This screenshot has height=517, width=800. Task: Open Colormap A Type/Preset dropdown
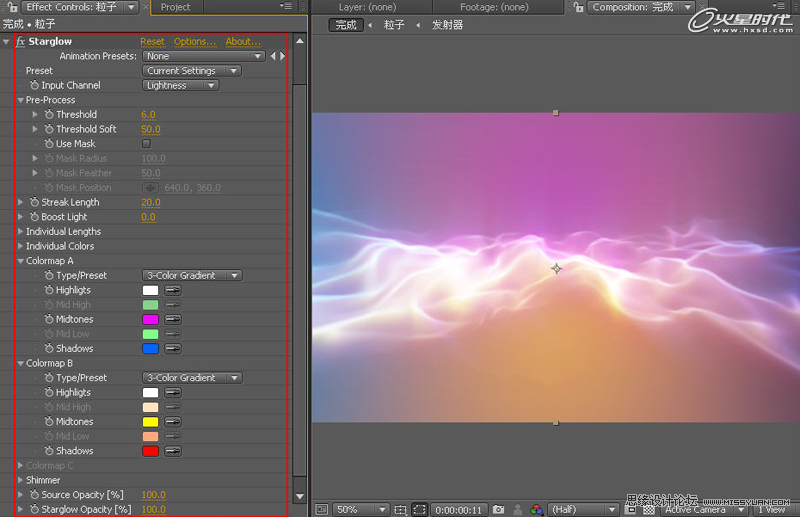point(192,276)
